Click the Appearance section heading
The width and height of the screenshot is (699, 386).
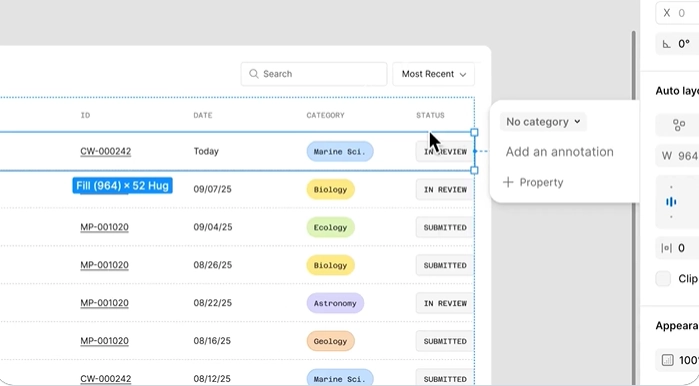[x=677, y=326]
